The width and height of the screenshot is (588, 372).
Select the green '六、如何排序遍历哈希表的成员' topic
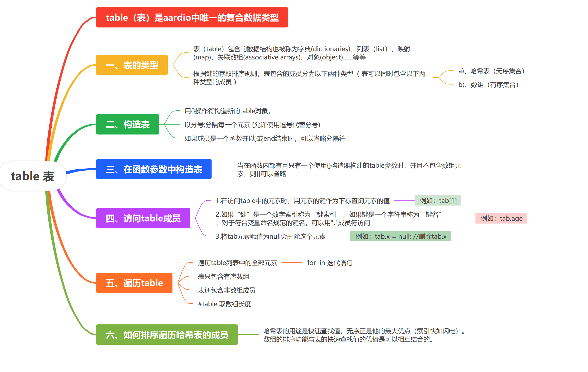(167, 334)
